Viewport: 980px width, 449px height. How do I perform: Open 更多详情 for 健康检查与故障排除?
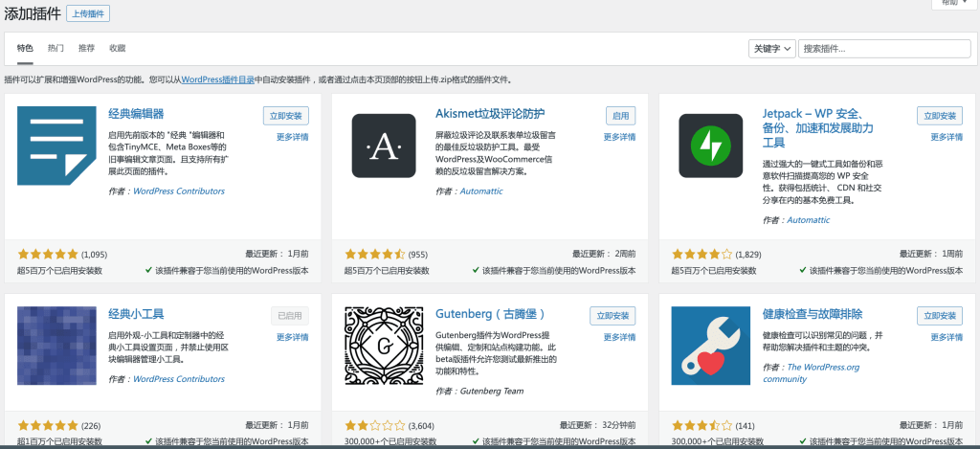point(947,337)
